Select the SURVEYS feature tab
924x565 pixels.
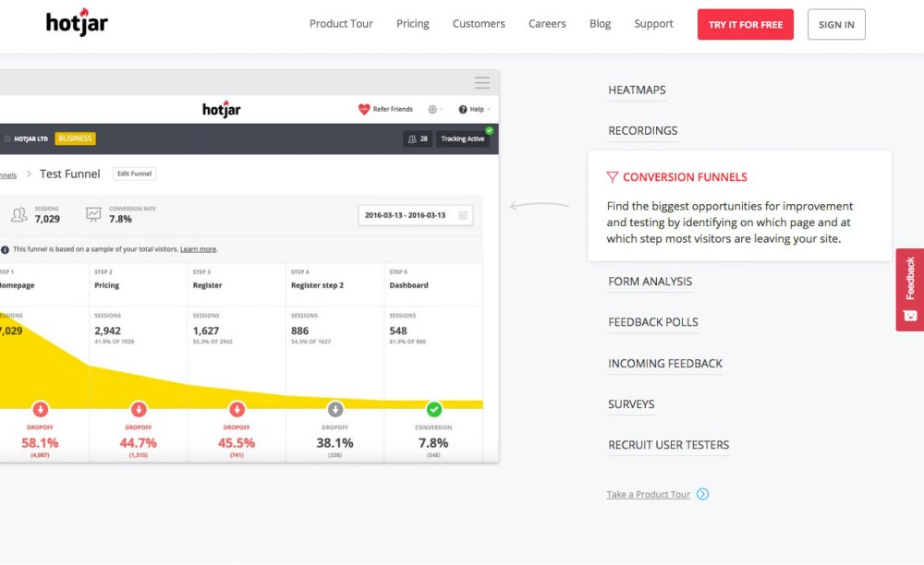click(631, 404)
